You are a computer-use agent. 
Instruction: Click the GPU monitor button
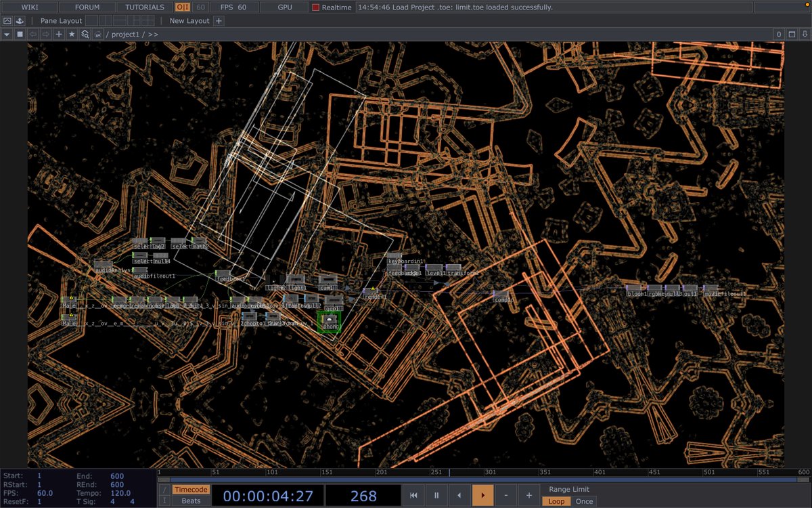point(286,7)
